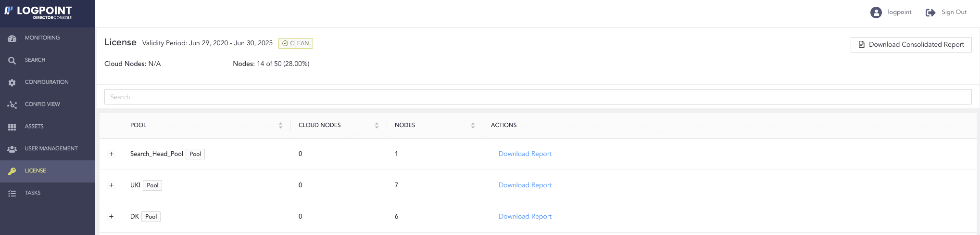This screenshot has width=980, height=235.
Task: Sort table by Nodes column
Action: click(x=473, y=125)
